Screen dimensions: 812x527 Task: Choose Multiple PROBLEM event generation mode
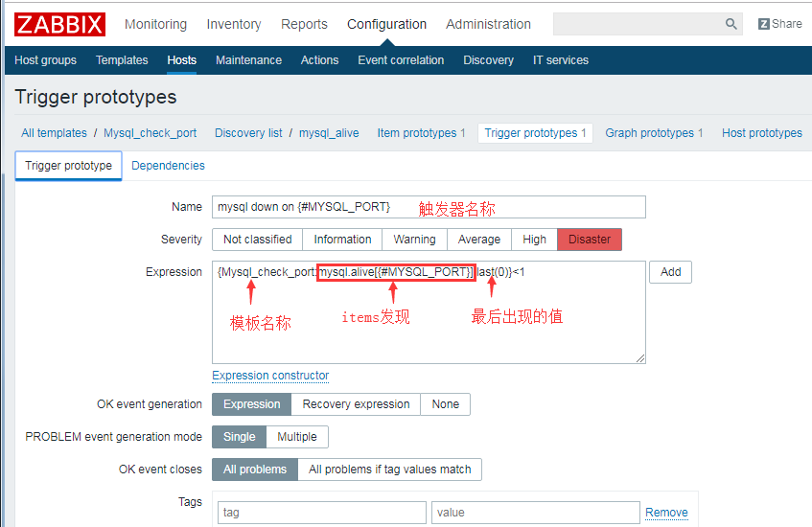(x=296, y=437)
